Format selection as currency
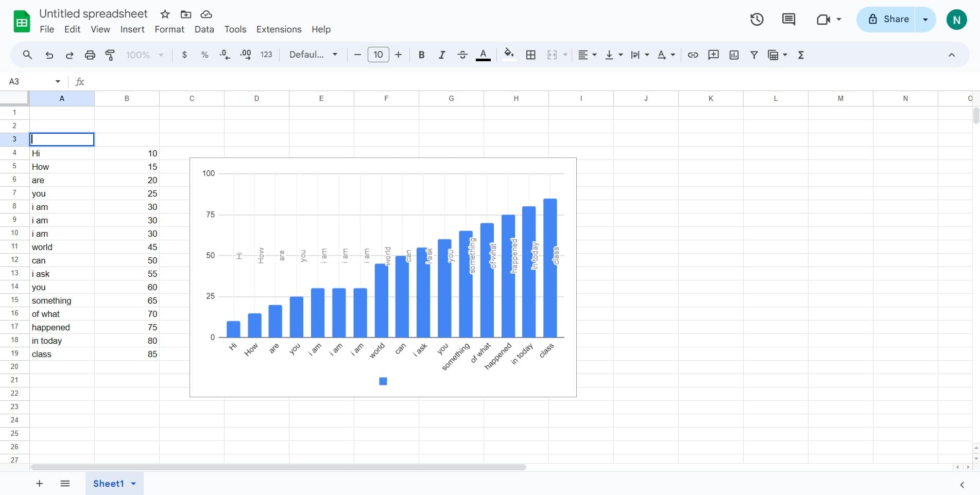 [184, 55]
